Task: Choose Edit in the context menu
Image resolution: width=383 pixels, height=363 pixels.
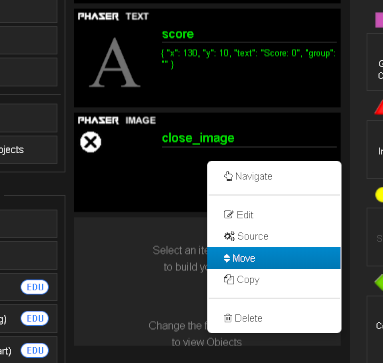Action: point(274,215)
